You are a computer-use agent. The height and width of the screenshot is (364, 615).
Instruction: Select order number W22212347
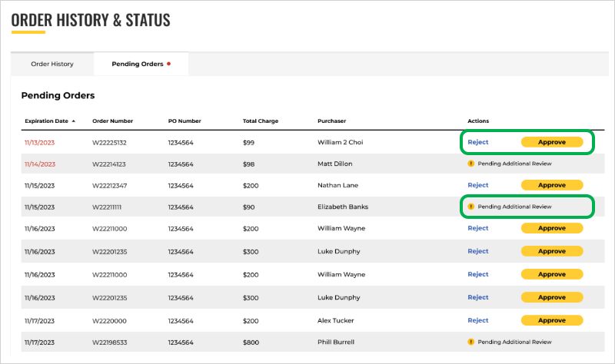pos(109,186)
